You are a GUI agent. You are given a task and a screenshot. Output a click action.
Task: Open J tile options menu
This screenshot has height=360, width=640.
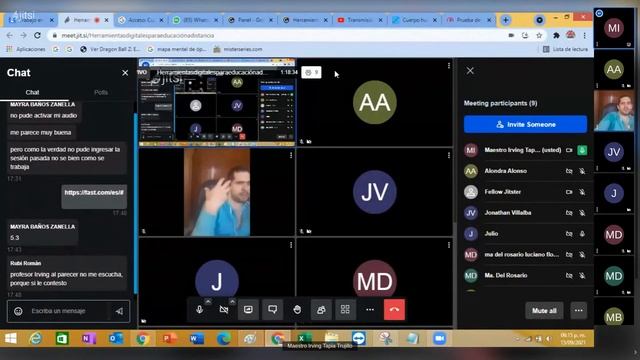point(291,245)
